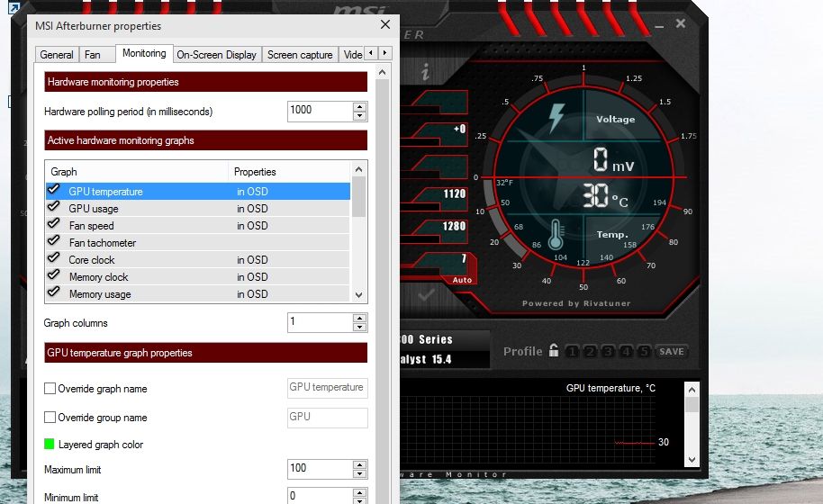823x504 pixels.
Task: Open the partially visible Video tab
Action: click(x=352, y=55)
